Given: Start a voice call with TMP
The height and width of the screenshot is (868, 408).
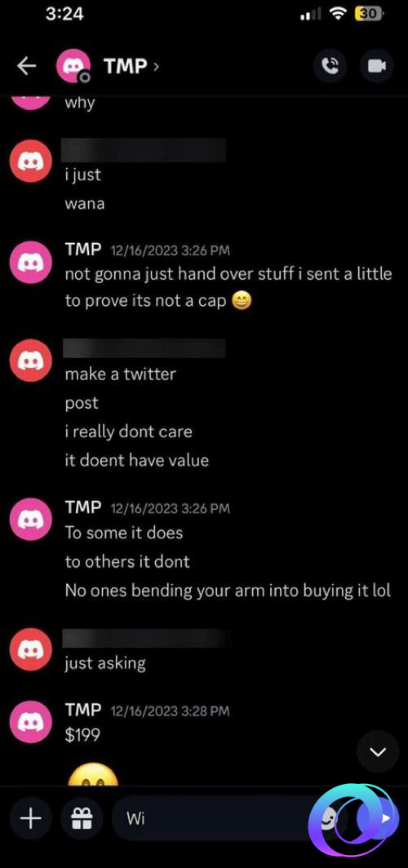Looking at the screenshot, I should (x=330, y=66).
